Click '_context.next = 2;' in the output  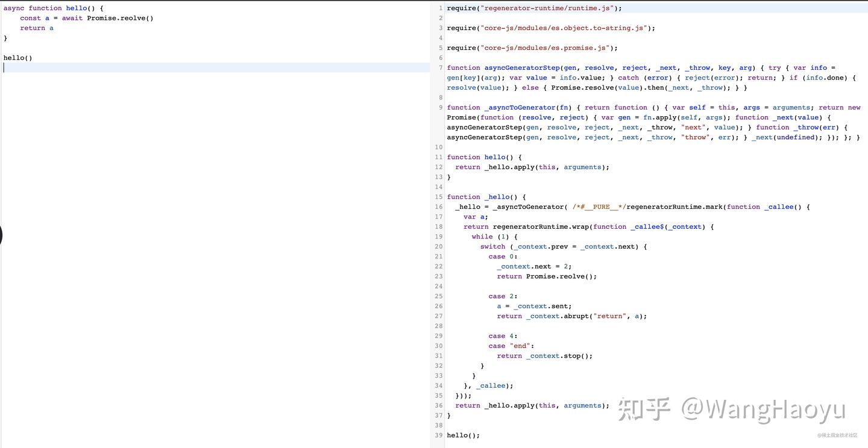pyautogui.click(x=534, y=267)
